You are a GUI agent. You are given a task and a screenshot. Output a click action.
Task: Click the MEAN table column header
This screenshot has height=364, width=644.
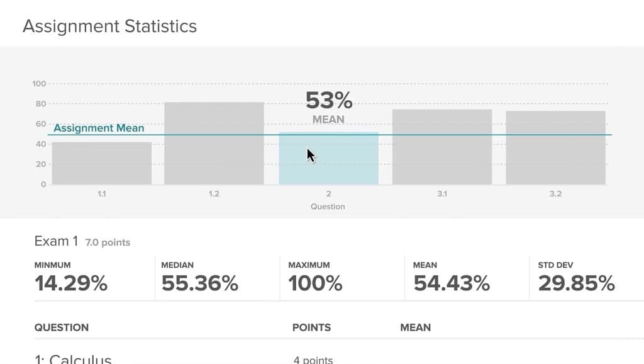click(x=416, y=327)
